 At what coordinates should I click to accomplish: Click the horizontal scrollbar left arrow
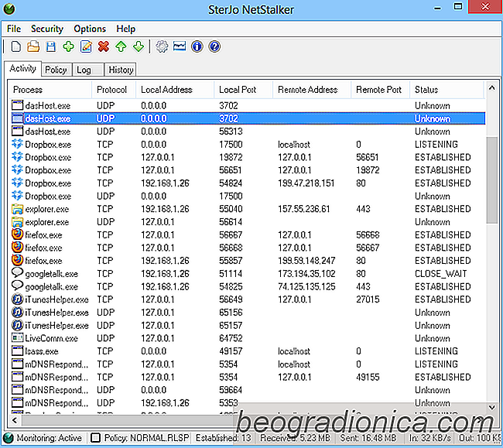tap(15, 420)
